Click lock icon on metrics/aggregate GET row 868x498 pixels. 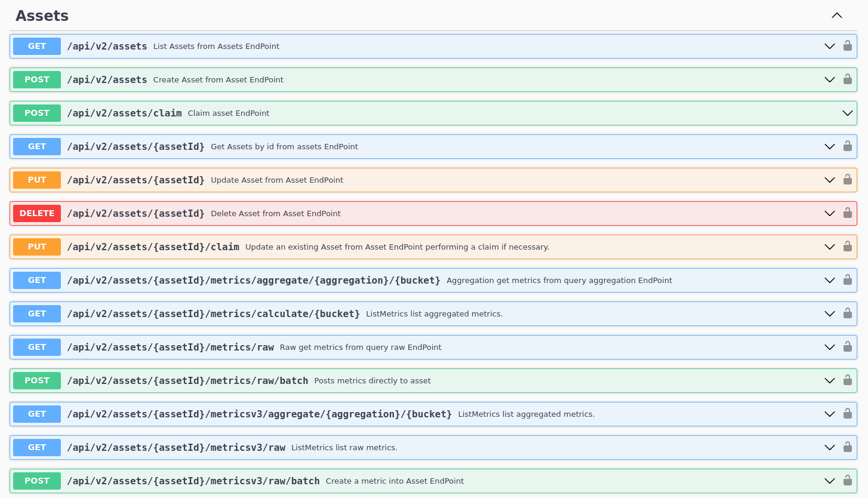(x=847, y=280)
